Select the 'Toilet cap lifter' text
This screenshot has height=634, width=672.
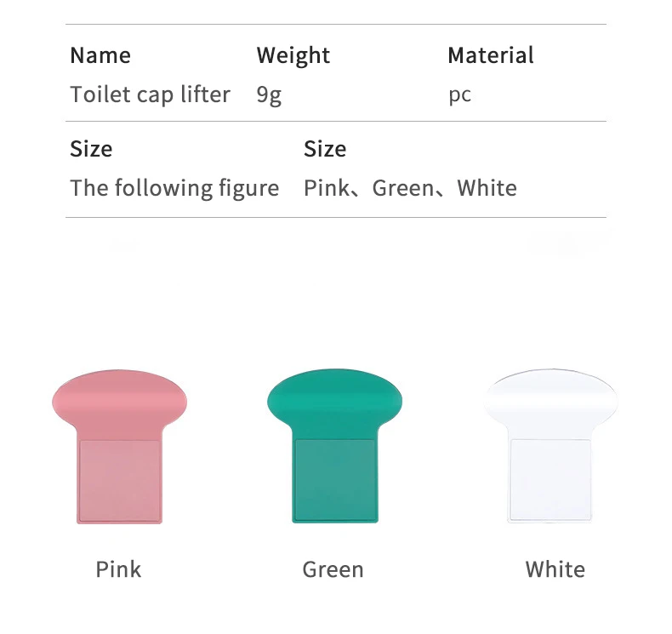[150, 94]
